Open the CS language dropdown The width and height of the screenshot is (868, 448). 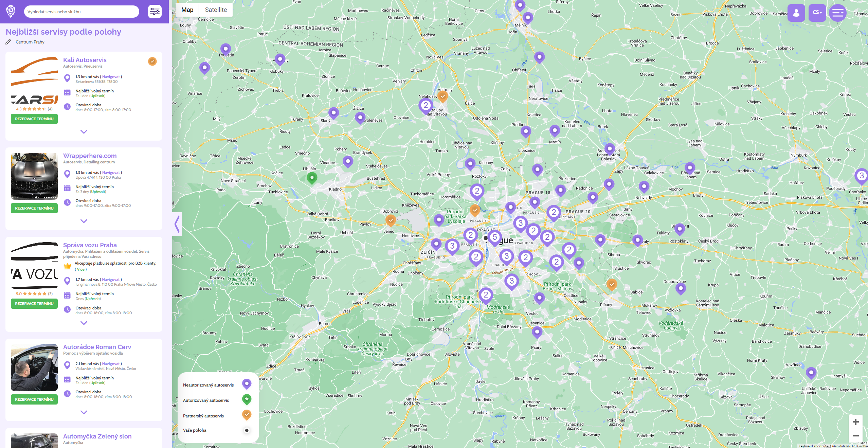pyautogui.click(x=817, y=13)
